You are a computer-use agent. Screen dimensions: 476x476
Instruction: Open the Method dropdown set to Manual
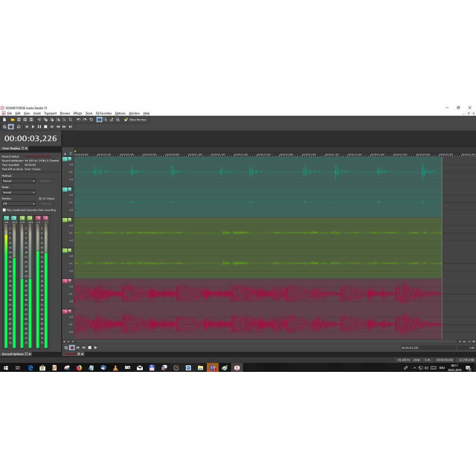(x=18, y=181)
